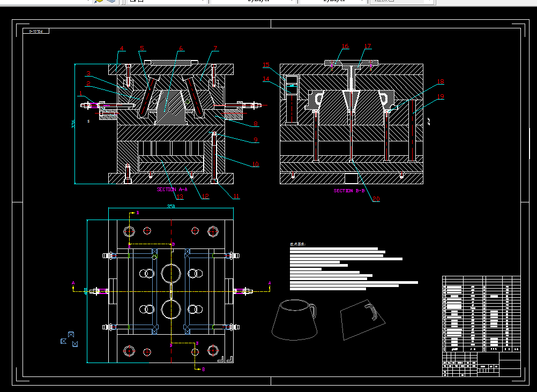Select the parts list title block table

(x=481, y=326)
